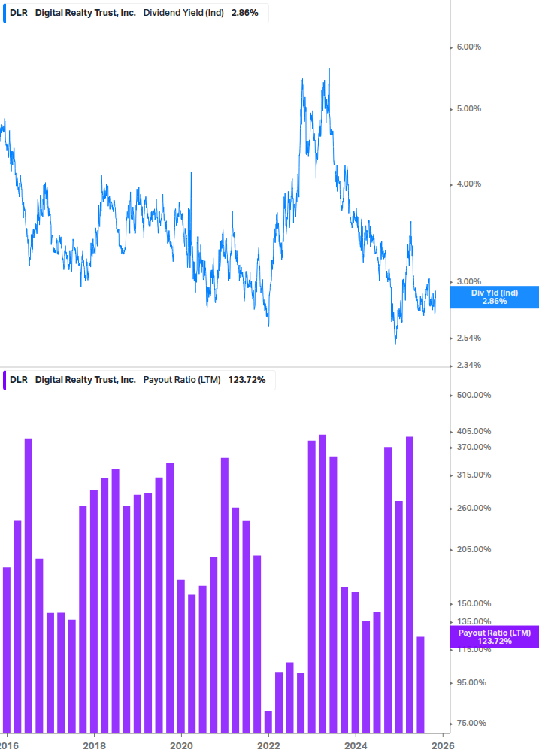Click the 4.00% yield axis label

[468, 184]
